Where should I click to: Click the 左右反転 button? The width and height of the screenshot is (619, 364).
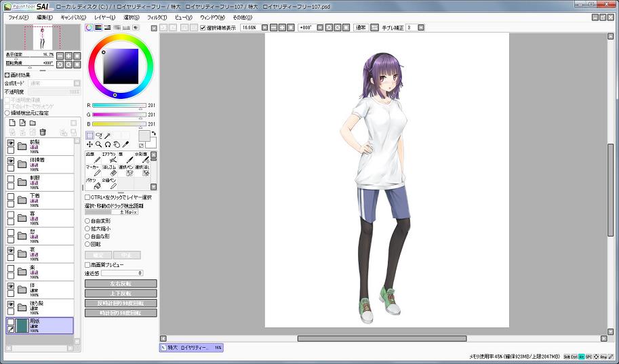(x=121, y=284)
